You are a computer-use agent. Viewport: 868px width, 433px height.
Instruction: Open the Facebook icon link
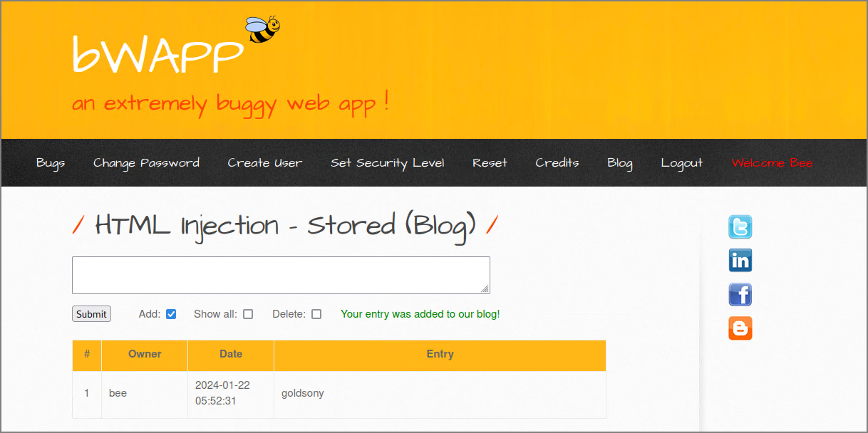click(x=740, y=294)
